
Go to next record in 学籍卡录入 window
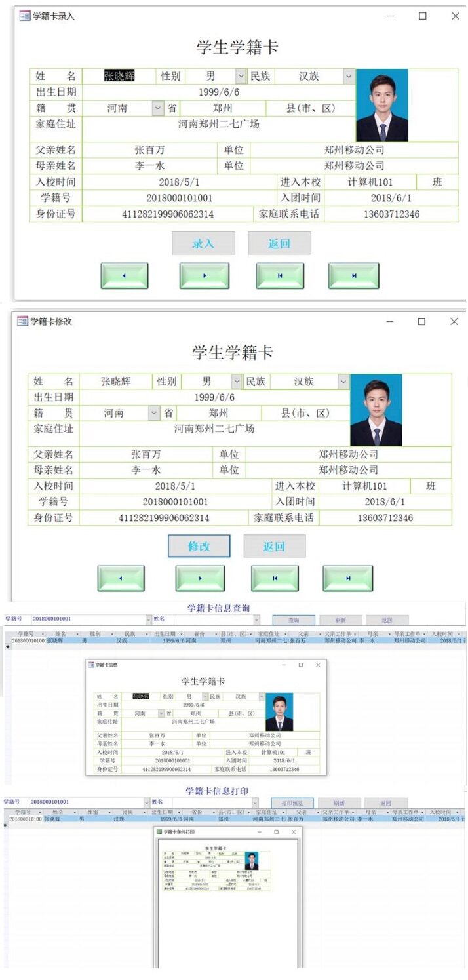point(205,276)
